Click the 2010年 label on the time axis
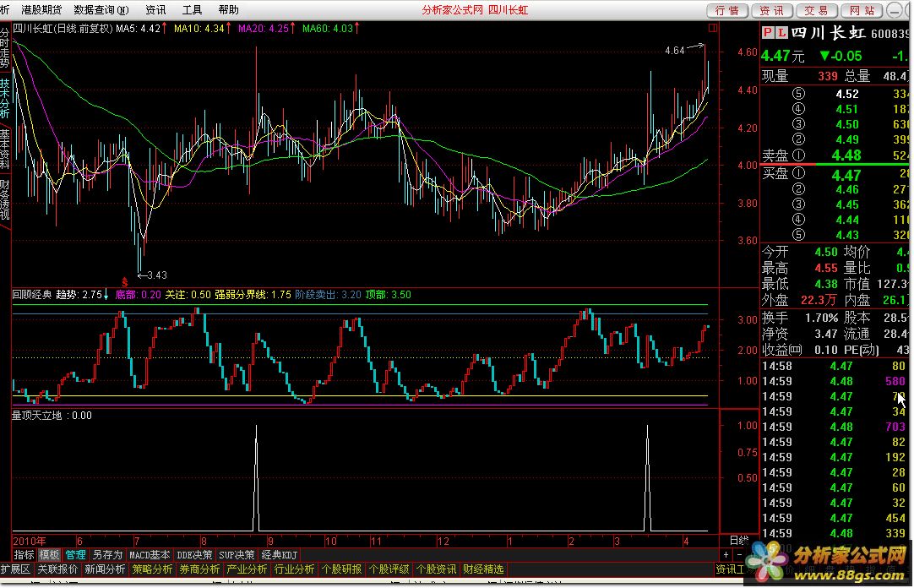This screenshot has width=914, height=588. click(x=30, y=541)
